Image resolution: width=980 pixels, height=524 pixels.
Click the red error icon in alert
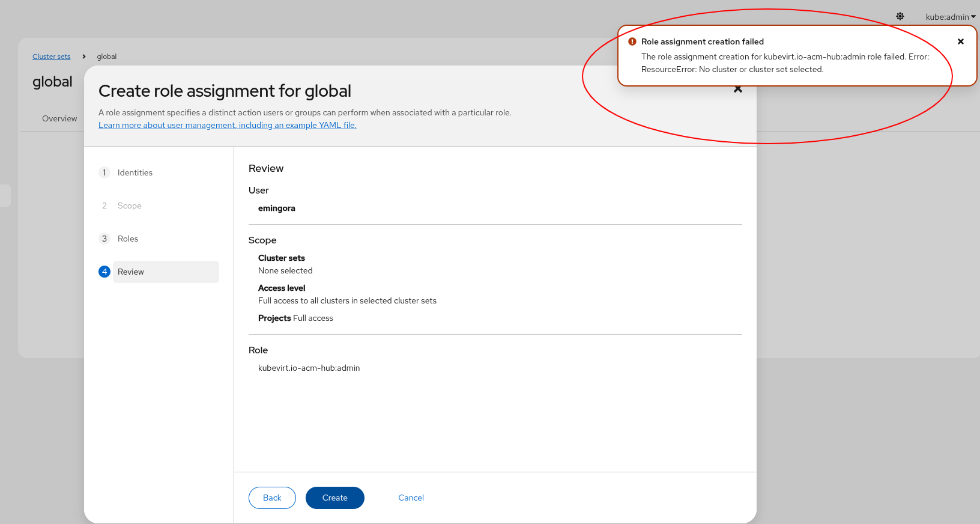pos(632,41)
